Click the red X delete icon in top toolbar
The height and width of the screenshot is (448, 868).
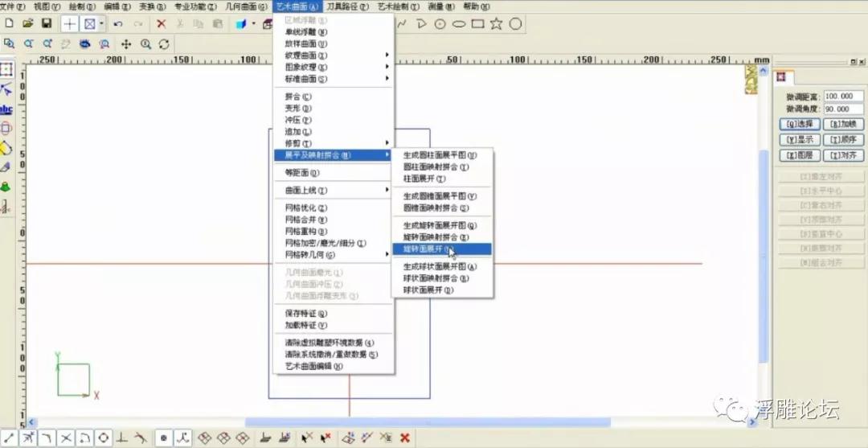[x=162, y=24]
